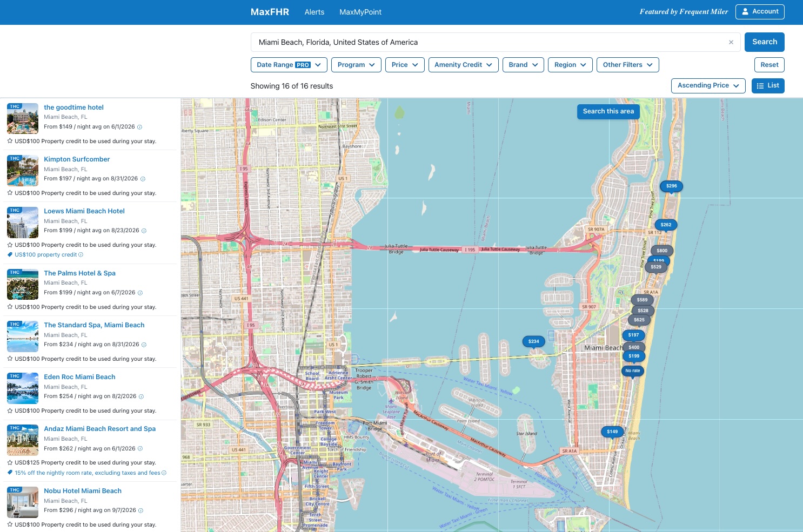803x532 pixels.
Task: Open the Kimpton Surfcomber listing
Action: pos(77,159)
